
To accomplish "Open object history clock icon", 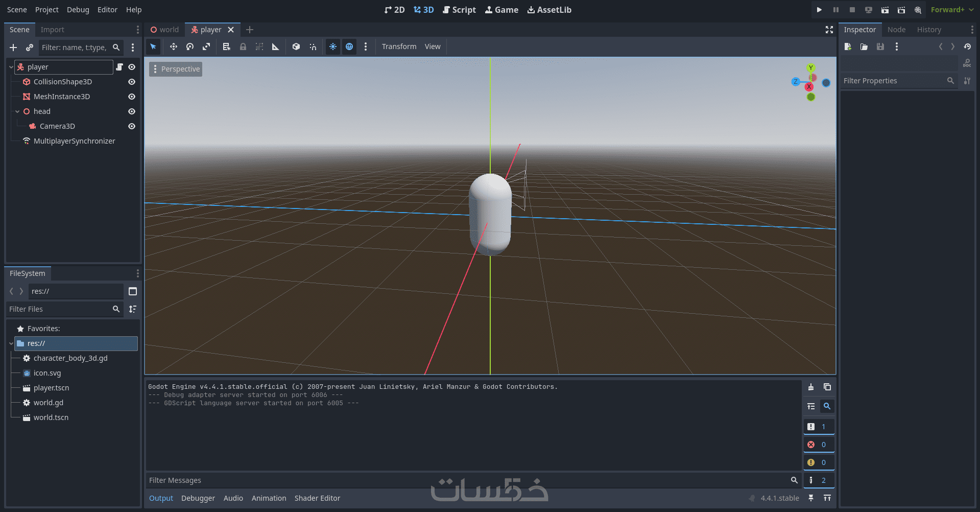I will [x=967, y=46].
